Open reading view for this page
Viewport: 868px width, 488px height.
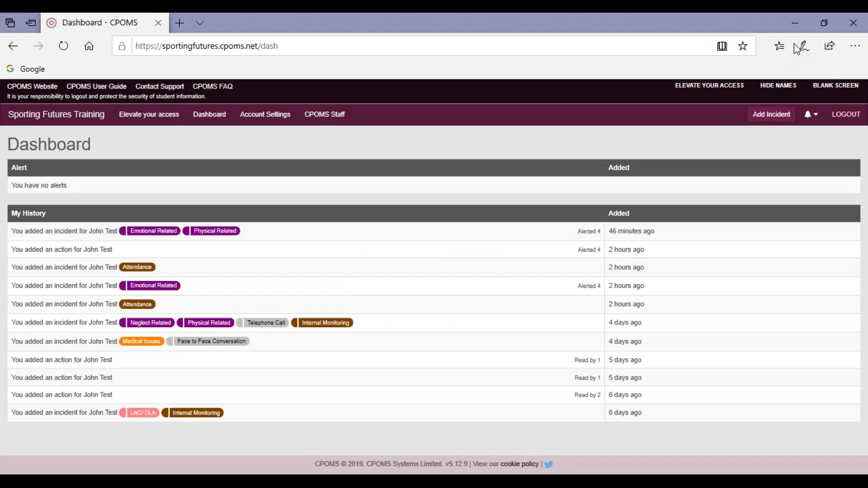click(x=722, y=46)
